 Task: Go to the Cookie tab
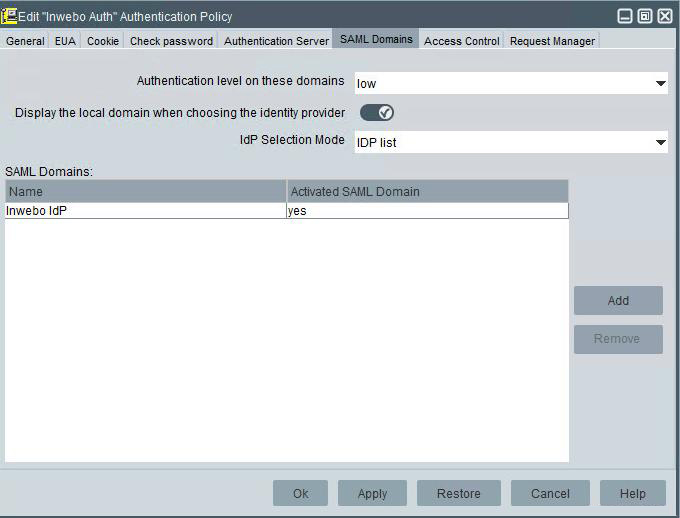tap(103, 41)
